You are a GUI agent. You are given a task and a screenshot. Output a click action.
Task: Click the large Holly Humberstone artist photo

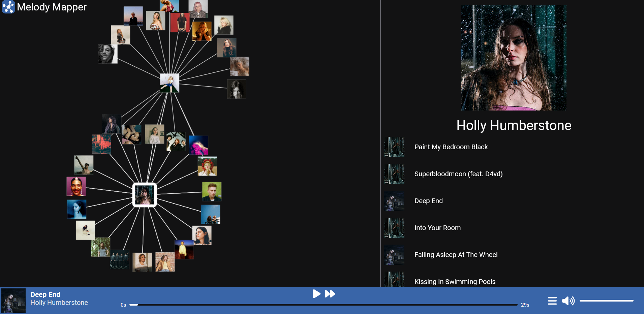[514, 58]
